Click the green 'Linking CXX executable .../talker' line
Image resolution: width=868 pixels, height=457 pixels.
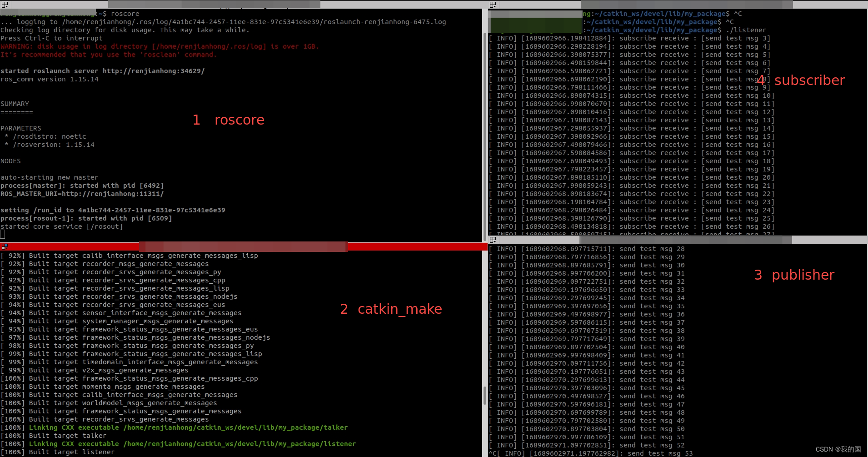click(x=174, y=427)
